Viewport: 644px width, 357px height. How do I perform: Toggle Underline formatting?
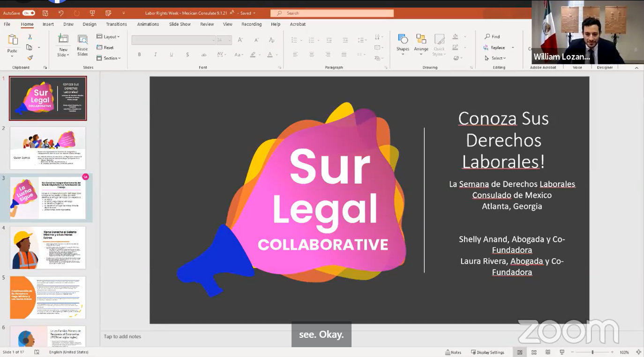tap(172, 55)
